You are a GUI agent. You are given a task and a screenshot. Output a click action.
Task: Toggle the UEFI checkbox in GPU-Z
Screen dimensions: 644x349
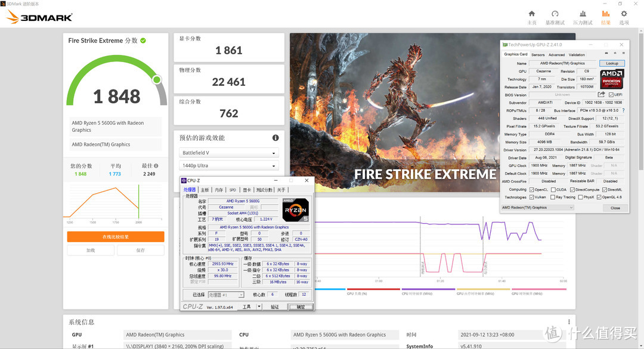point(611,95)
